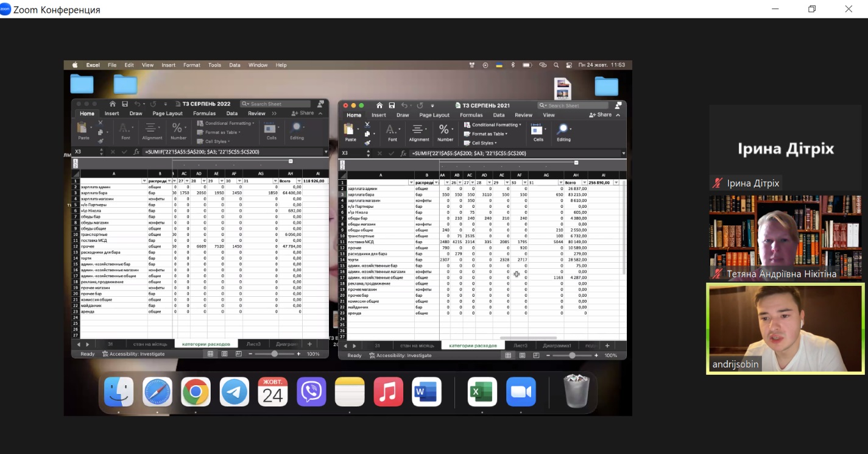The height and width of the screenshot is (454, 868).
Task: Switch to Normal view in the 2022 window
Action: [x=211, y=353]
